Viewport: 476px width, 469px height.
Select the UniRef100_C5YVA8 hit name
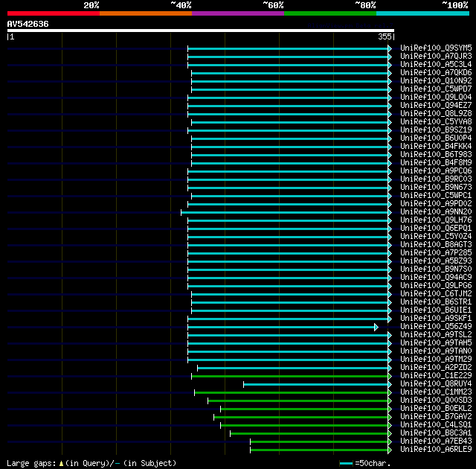click(436, 122)
